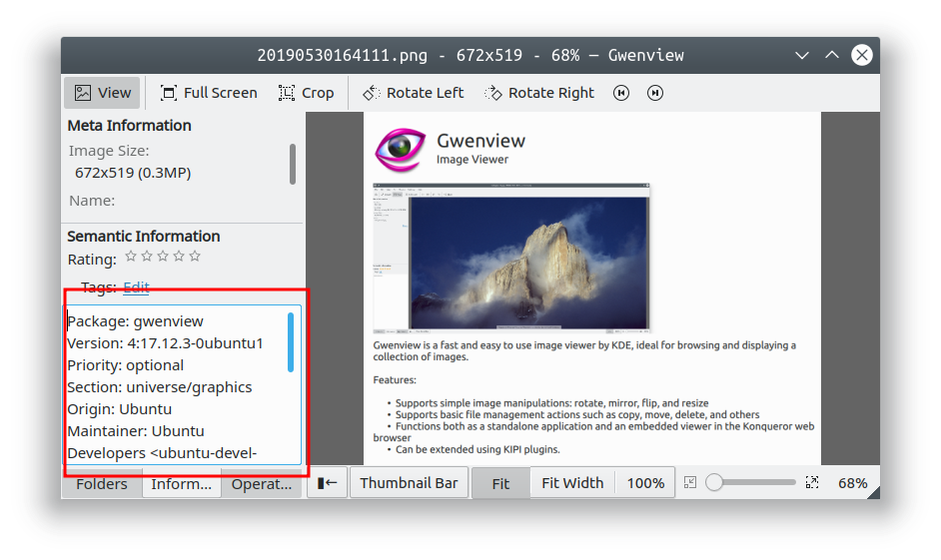Click the zoom slider handle
This screenshot has width=941, height=560.
pos(714,483)
